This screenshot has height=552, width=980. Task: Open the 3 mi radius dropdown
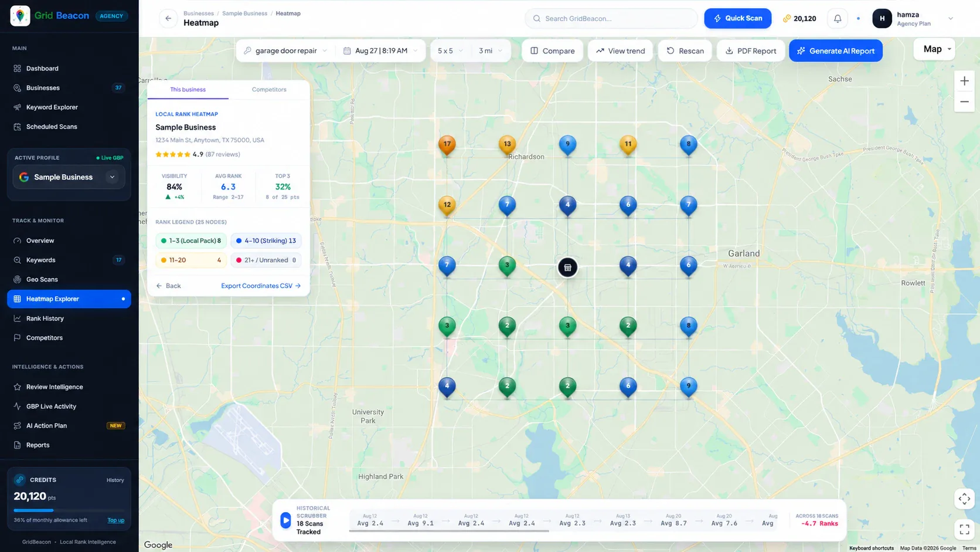(491, 51)
